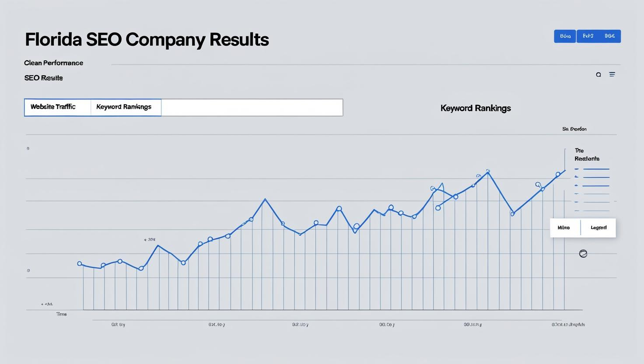
Task: Toggle the last legend series line
Action: click(592, 210)
